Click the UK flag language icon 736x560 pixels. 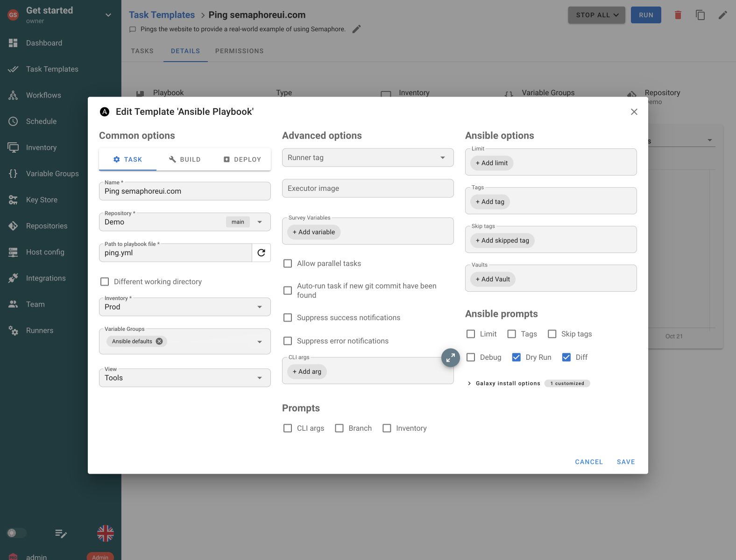click(106, 533)
